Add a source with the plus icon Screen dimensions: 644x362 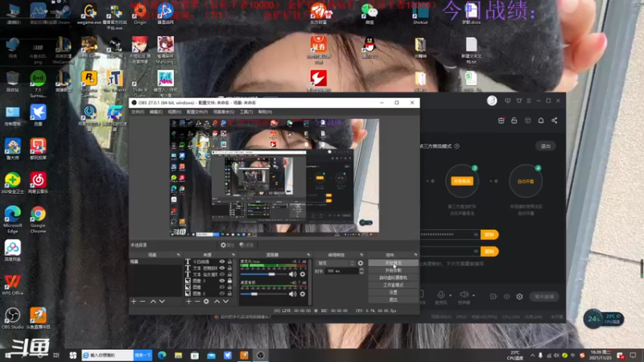188,302
